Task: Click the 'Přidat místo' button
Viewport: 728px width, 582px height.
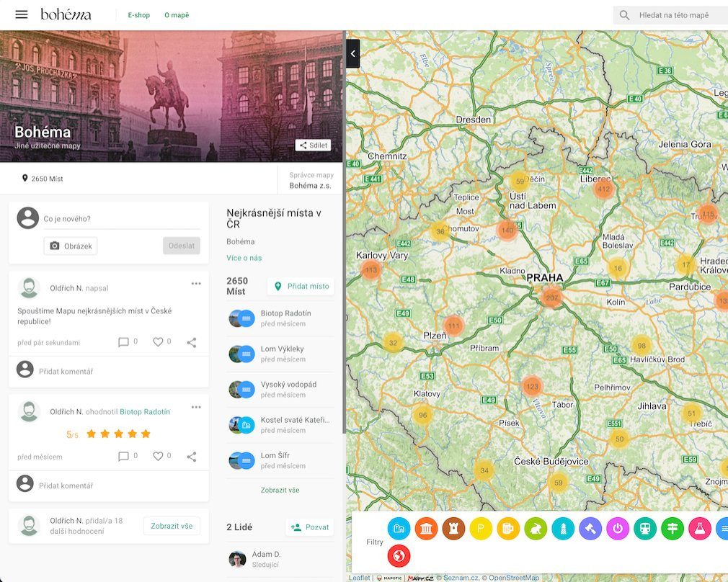Action: click(301, 286)
